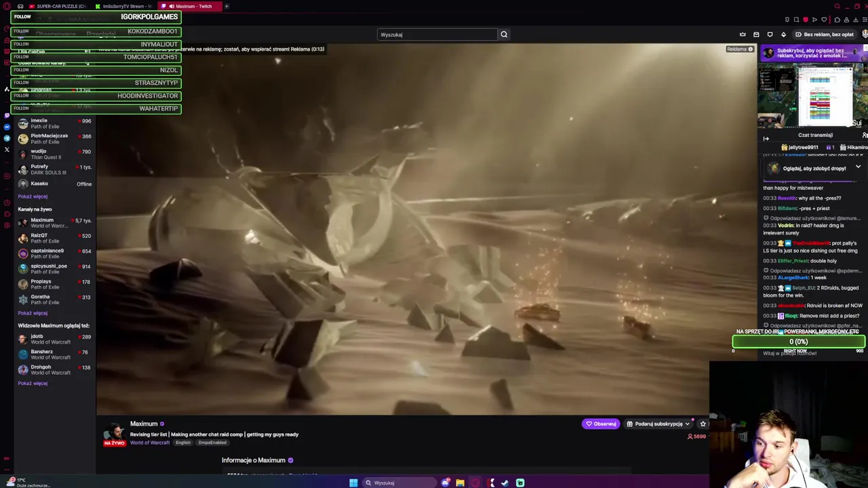Open the browser extensions cube icon

pos(837,20)
